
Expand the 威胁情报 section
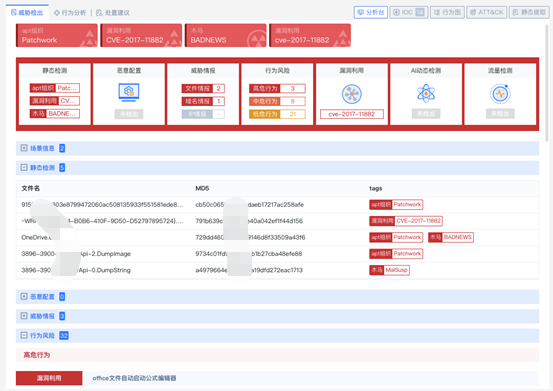point(24,316)
